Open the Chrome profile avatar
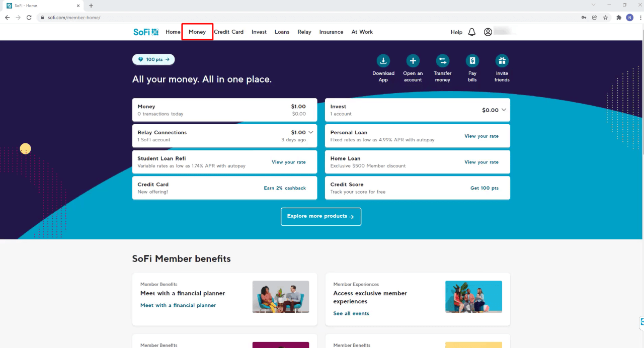The image size is (644, 348). tap(629, 17)
